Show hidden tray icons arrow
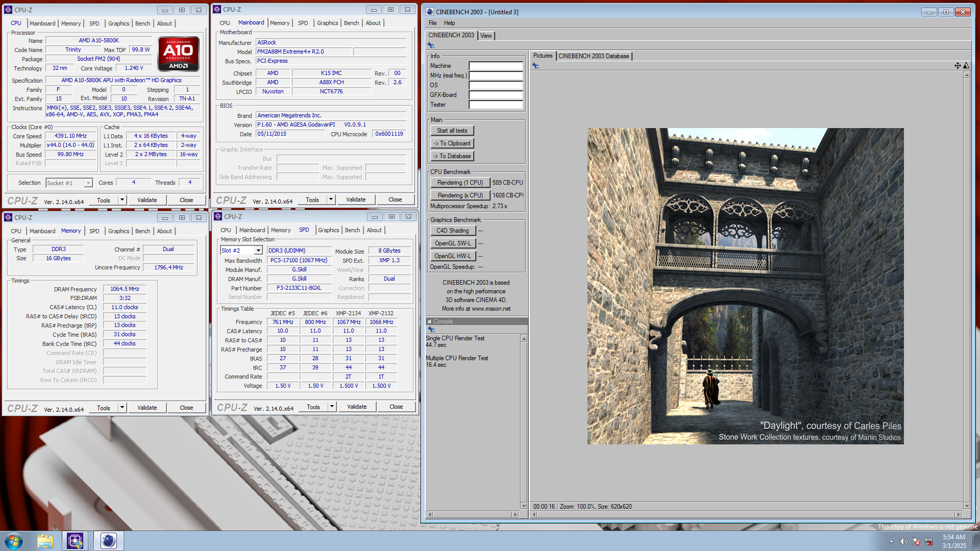980x551 pixels. coord(891,541)
